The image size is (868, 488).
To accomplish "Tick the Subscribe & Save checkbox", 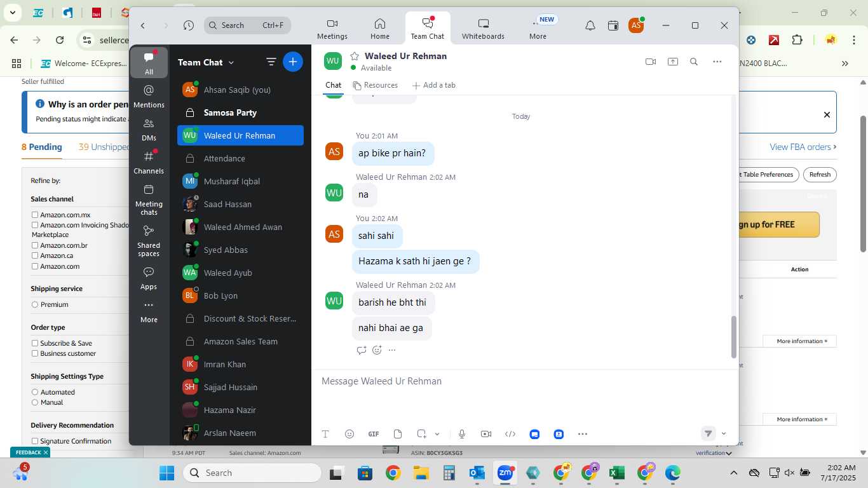I will tap(35, 343).
